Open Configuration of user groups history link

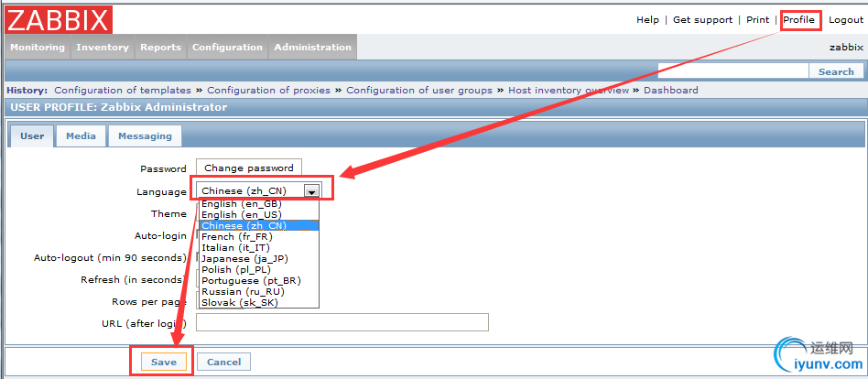pos(419,91)
